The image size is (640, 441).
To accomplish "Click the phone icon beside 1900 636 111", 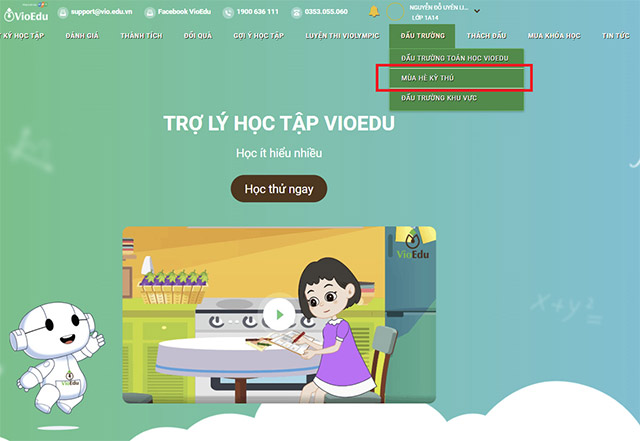I will pyautogui.click(x=228, y=13).
